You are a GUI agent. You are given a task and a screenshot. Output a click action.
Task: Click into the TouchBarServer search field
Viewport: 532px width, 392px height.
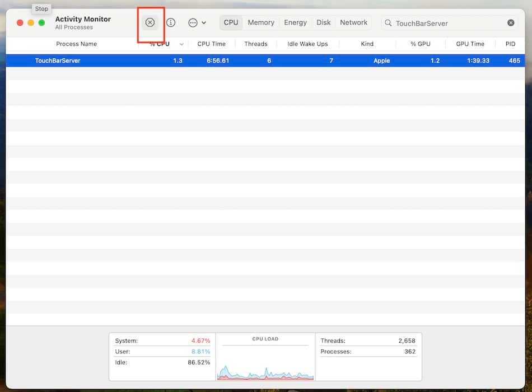(450, 23)
